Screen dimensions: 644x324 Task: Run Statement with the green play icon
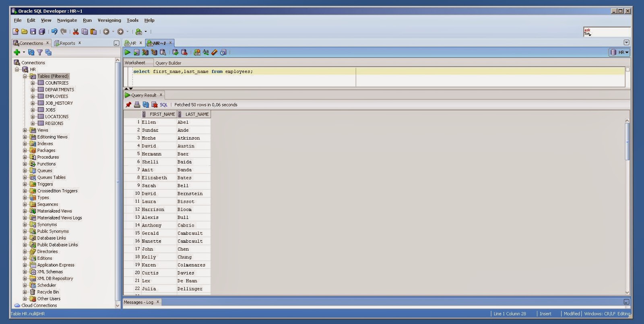pyautogui.click(x=128, y=52)
